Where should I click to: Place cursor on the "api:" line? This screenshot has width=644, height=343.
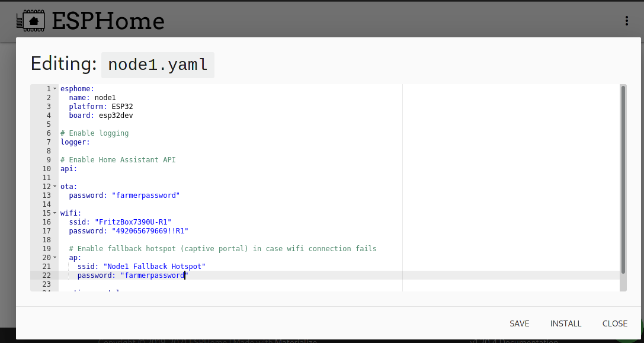pos(69,169)
